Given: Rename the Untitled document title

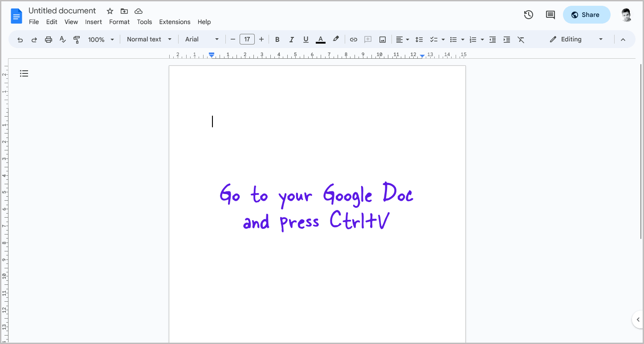Looking at the screenshot, I should pyautogui.click(x=62, y=11).
